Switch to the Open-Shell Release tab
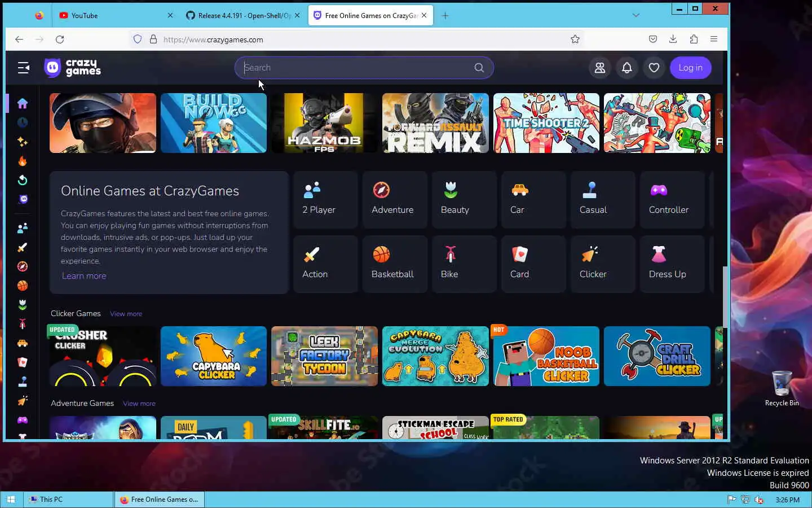This screenshot has width=812, height=508. pyautogui.click(x=243, y=15)
